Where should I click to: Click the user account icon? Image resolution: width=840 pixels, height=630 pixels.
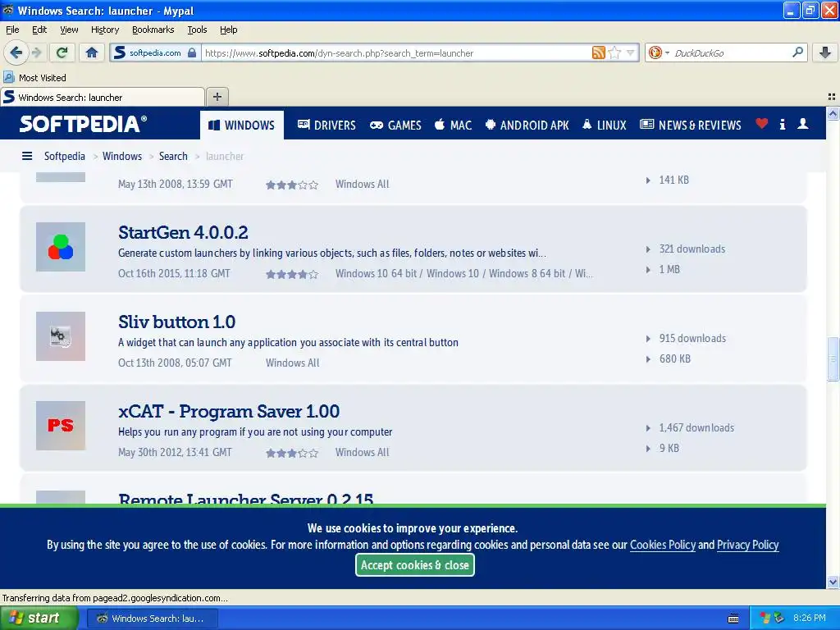(x=802, y=124)
